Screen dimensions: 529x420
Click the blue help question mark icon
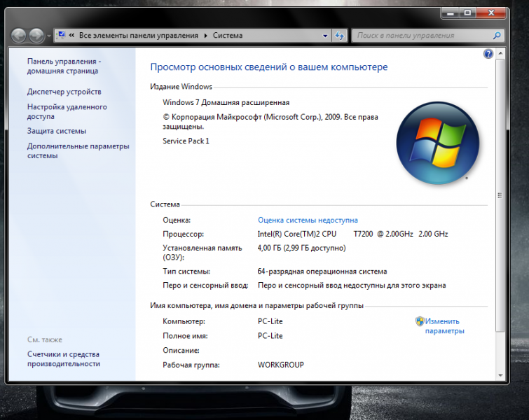[x=488, y=54]
